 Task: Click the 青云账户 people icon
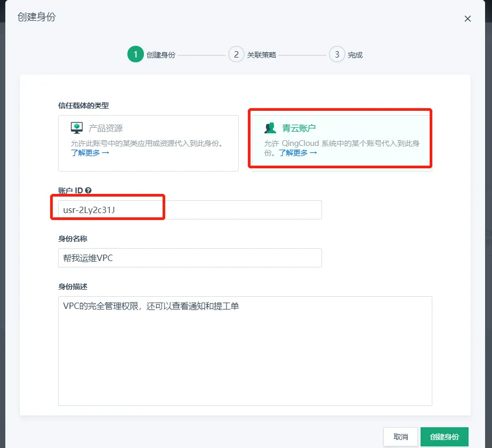270,128
